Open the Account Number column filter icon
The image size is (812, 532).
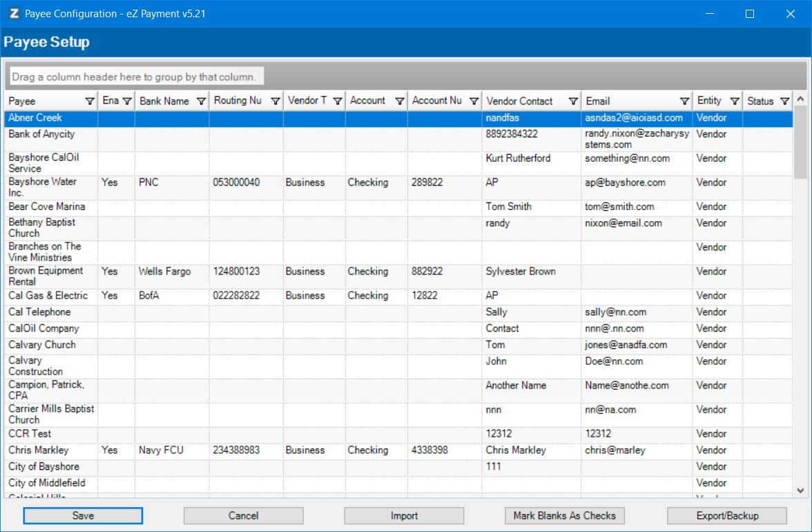point(473,102)
